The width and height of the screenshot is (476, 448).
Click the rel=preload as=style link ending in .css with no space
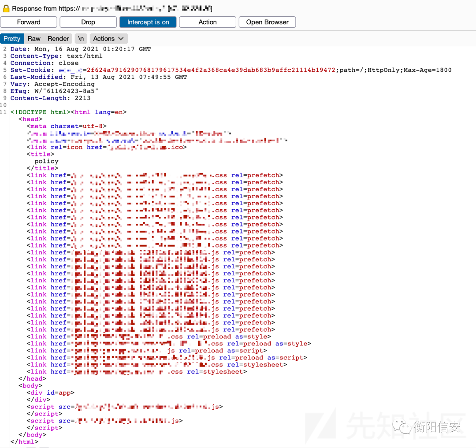[169, 344]
